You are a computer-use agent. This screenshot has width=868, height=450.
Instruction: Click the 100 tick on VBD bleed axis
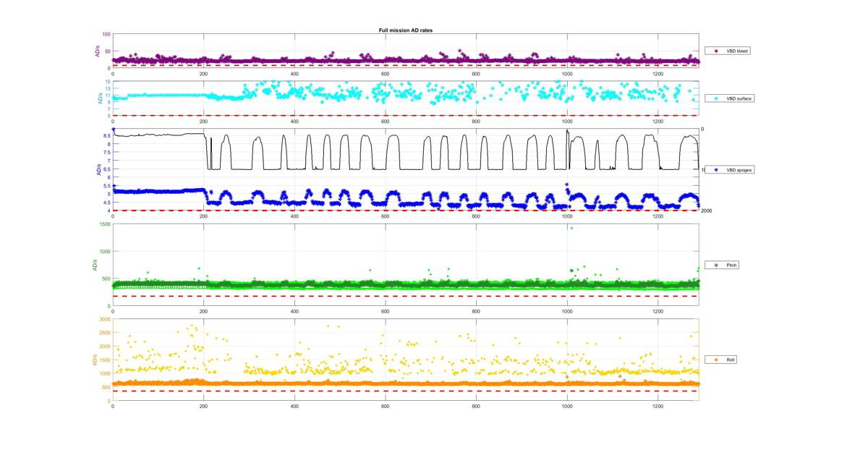[x=106, y=34]
